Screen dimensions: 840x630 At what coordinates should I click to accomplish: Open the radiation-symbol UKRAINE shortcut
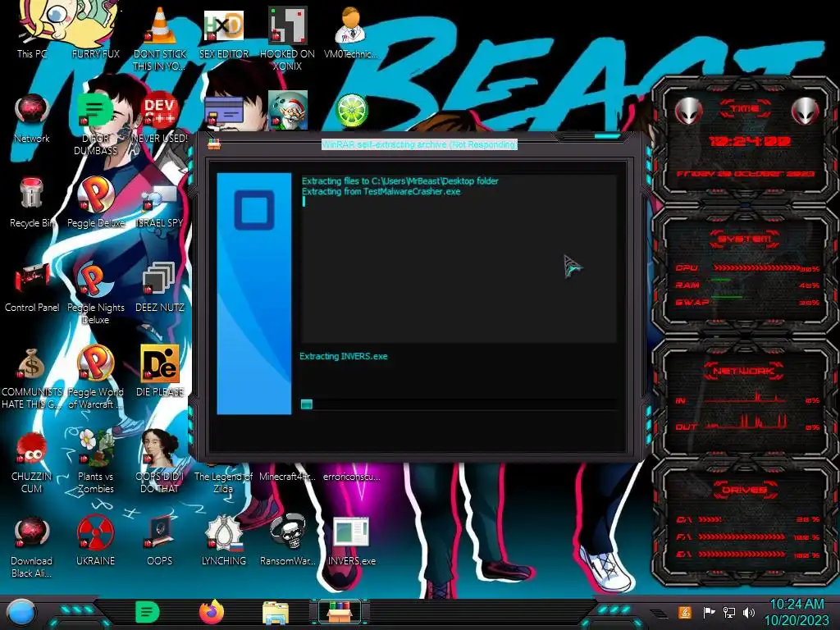tap(95, 540)
